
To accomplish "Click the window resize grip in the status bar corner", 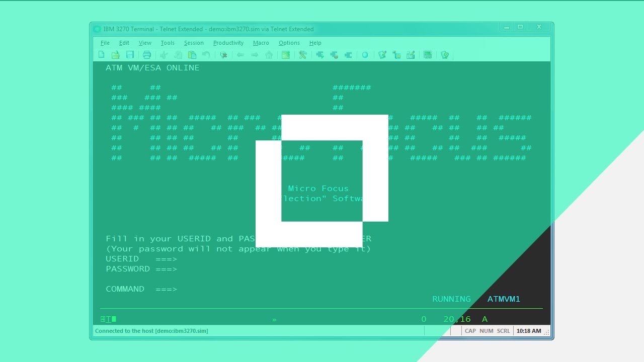I will (x=547, y=332).
